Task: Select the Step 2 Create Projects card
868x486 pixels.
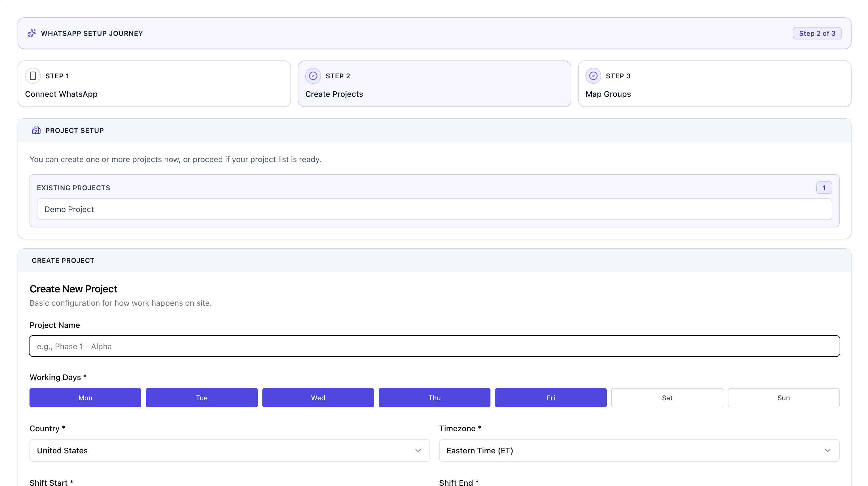Action: click(x=434, y=84)
